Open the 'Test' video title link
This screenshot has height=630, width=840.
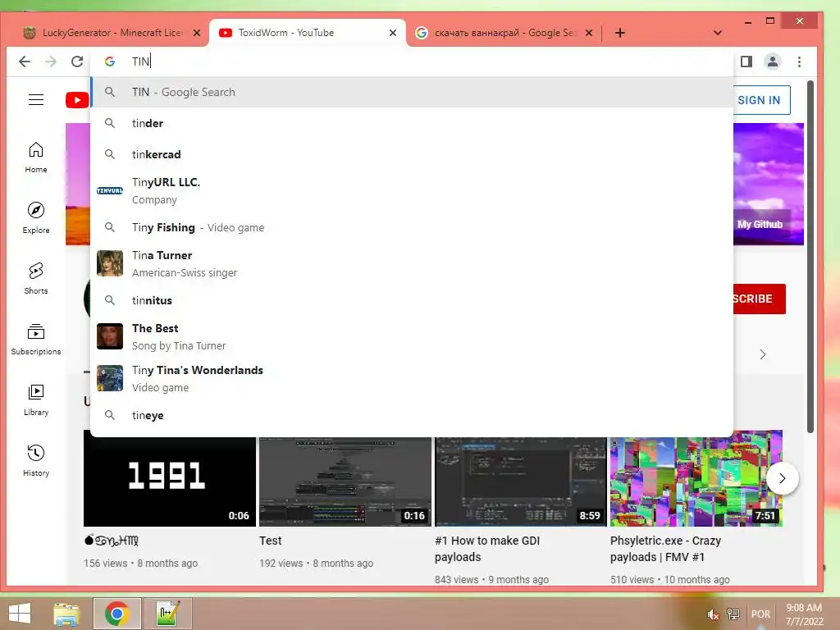tap(271, 541)
